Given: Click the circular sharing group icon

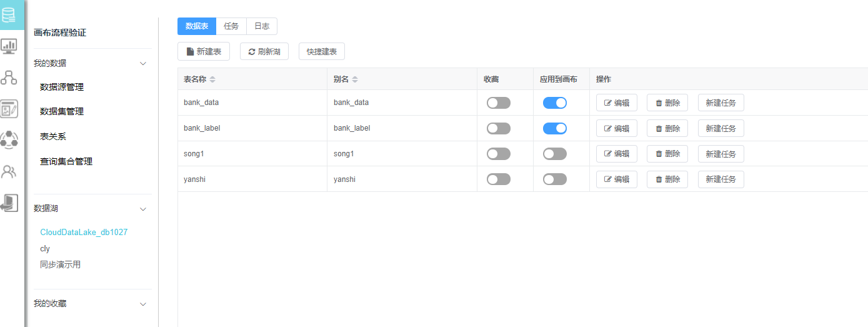Looking at the screenshot, I should click(9, 139).
